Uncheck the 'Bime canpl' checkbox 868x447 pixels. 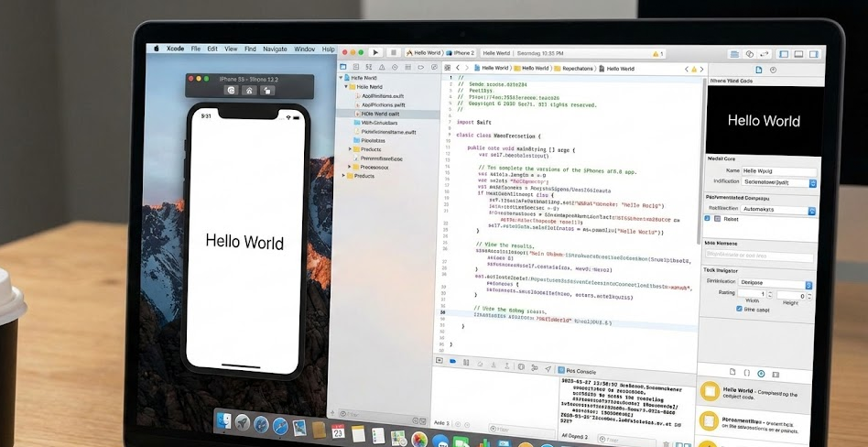click(x=739, y=309)
